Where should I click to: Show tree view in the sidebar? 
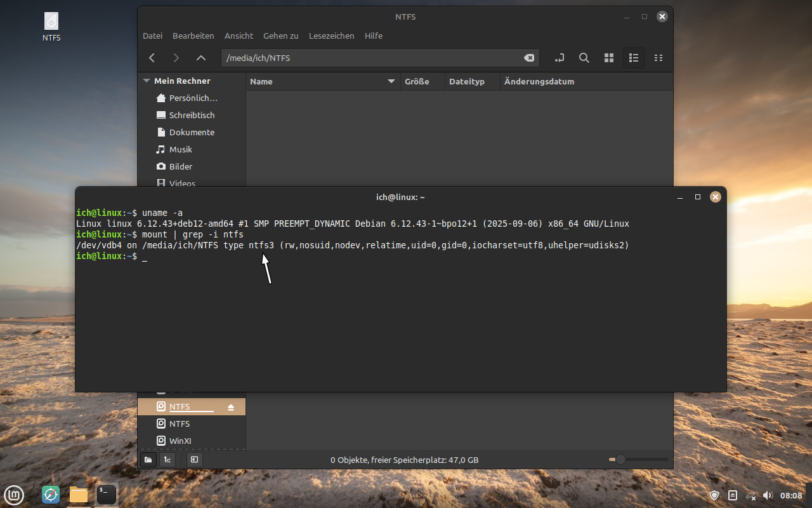coord(167,460)
